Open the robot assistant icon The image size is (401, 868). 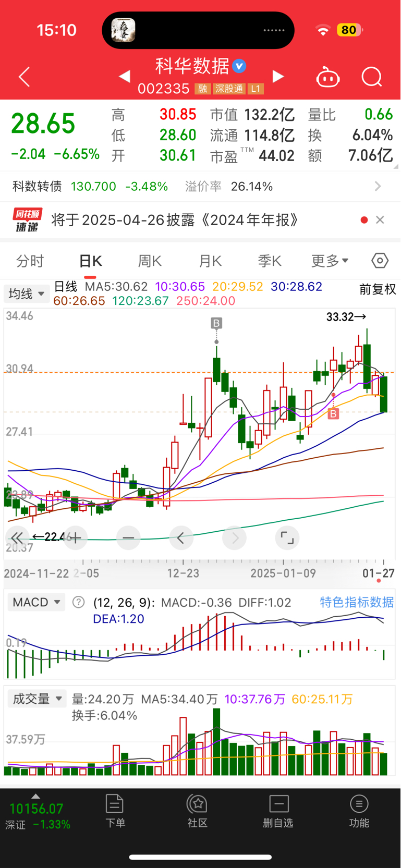pos(328,77)
